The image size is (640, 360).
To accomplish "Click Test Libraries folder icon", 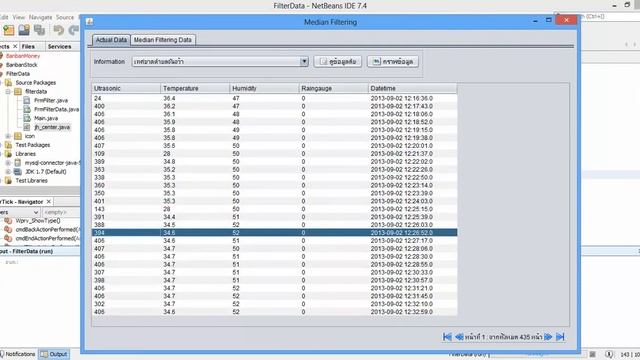I will (9, 180).
